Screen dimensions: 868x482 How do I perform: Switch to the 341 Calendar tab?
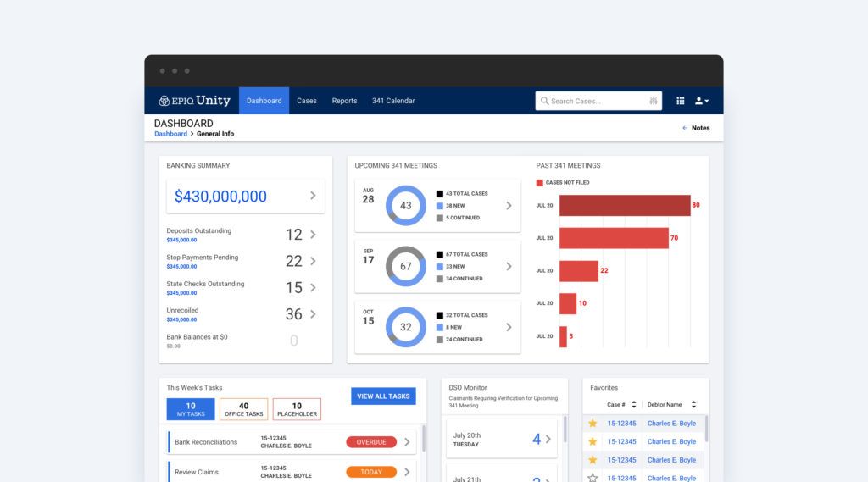(x=393, y=101)
